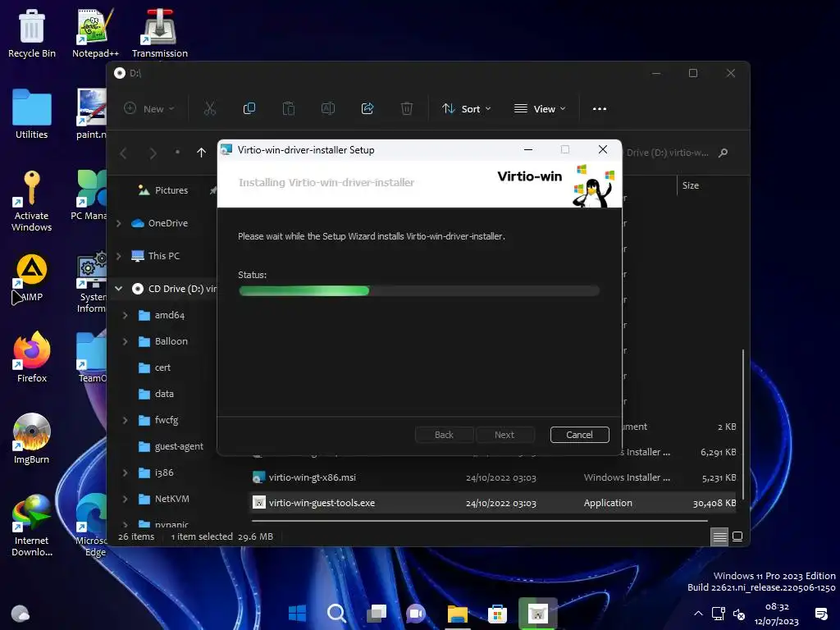Open the View dropdown menu
The image size is (840, 630).
[x=540, y=109]
